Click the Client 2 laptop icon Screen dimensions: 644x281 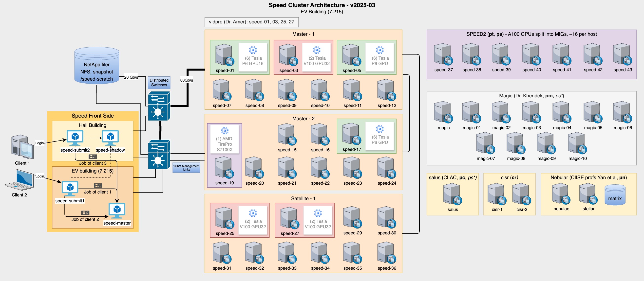19,180
